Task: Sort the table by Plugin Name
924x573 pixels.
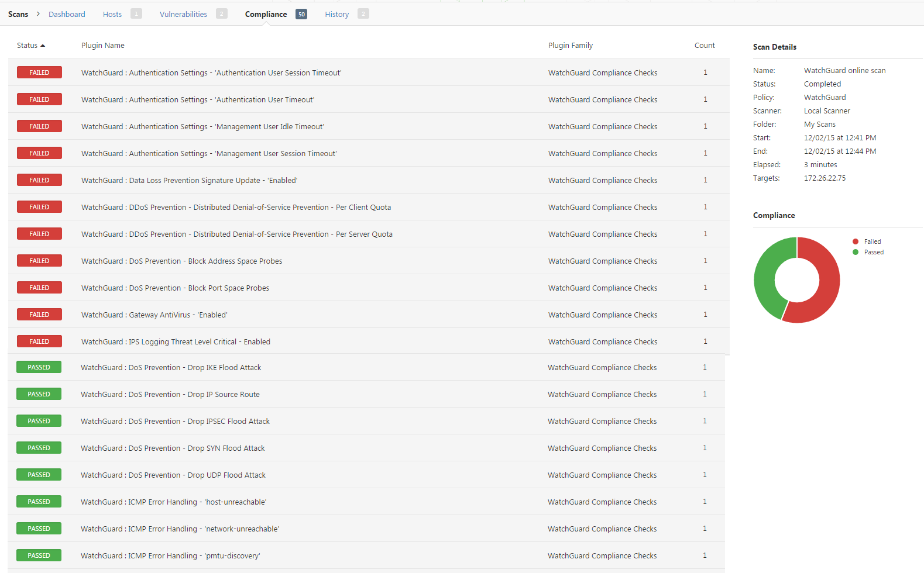Action: 103,46
